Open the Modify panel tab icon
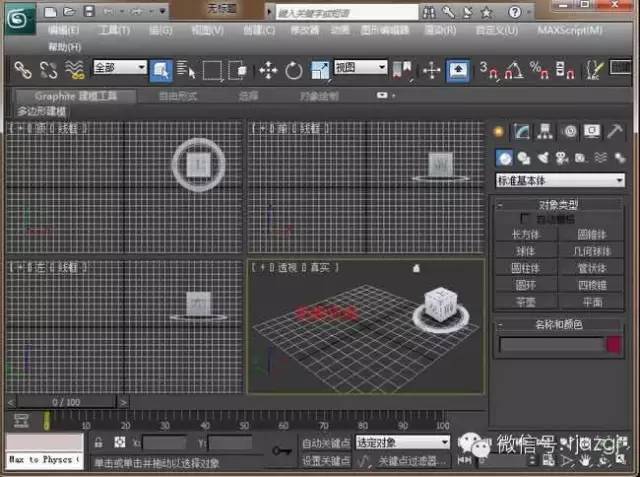This screenshot has height=477, width=640. [x=521, y=132]
